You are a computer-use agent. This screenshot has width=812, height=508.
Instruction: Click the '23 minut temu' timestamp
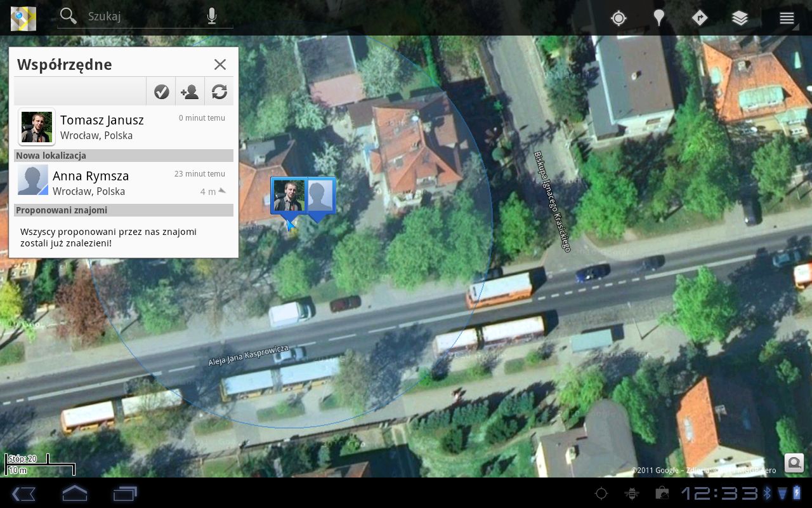point(200,174)
